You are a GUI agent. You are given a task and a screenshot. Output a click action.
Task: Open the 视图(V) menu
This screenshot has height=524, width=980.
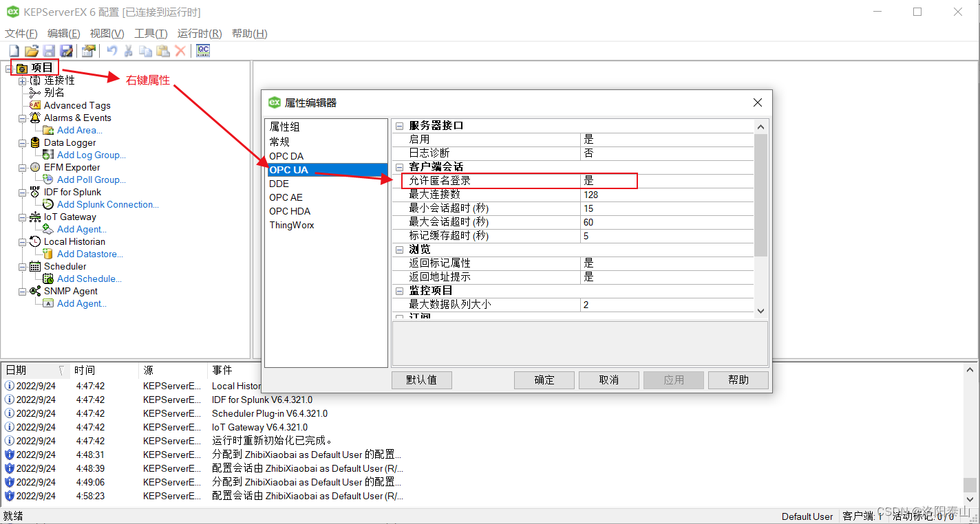click(107, 34)
